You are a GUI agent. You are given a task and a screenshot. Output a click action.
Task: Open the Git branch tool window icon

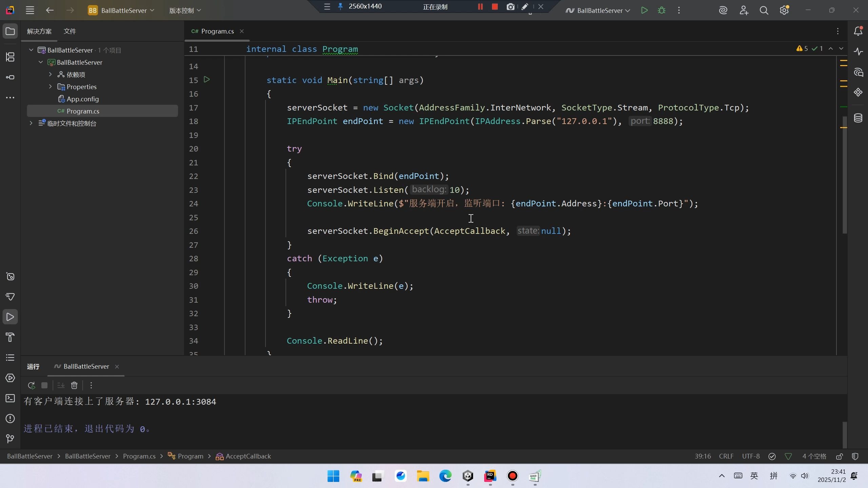(10, 439)
